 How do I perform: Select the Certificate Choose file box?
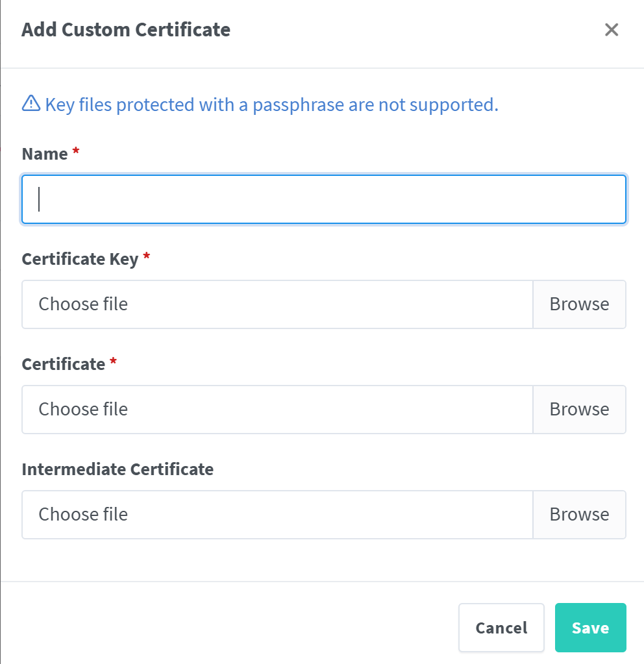click(277, 410)
